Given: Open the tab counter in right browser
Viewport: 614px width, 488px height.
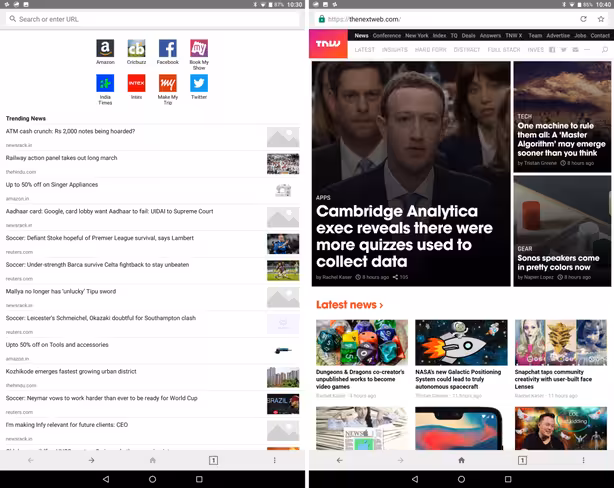Looking at the screenshot, I should [x=522, y=460].
